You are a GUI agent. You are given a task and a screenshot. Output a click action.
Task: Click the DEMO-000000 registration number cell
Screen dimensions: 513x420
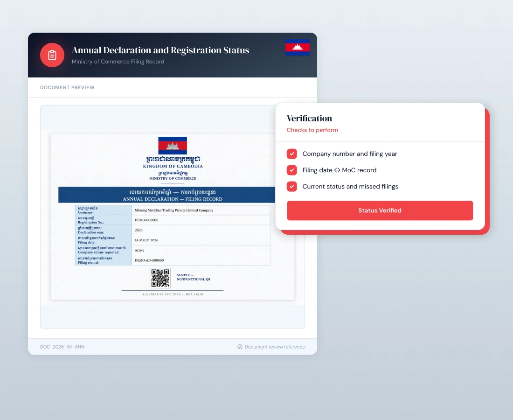point(201,220)
